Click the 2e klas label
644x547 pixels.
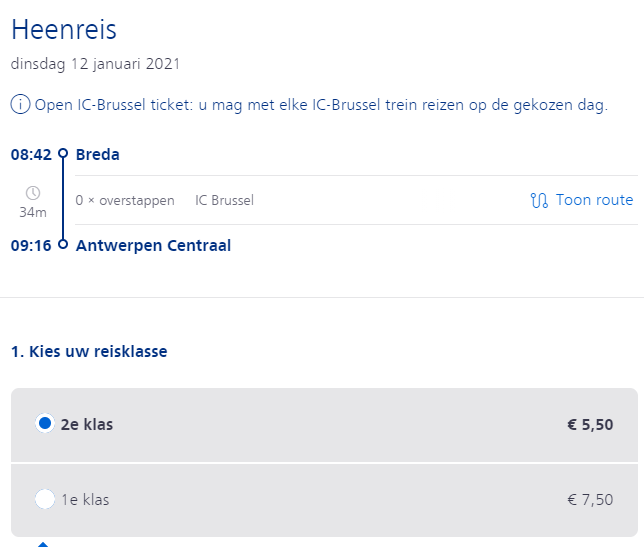87,425
